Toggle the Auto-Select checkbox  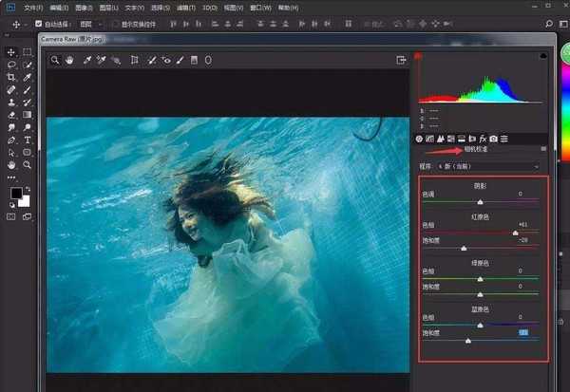pyautogui.click(x=39, y=21)
